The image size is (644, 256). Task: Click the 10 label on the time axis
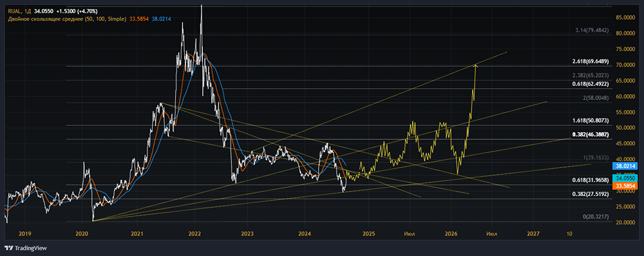pos(570,234)
